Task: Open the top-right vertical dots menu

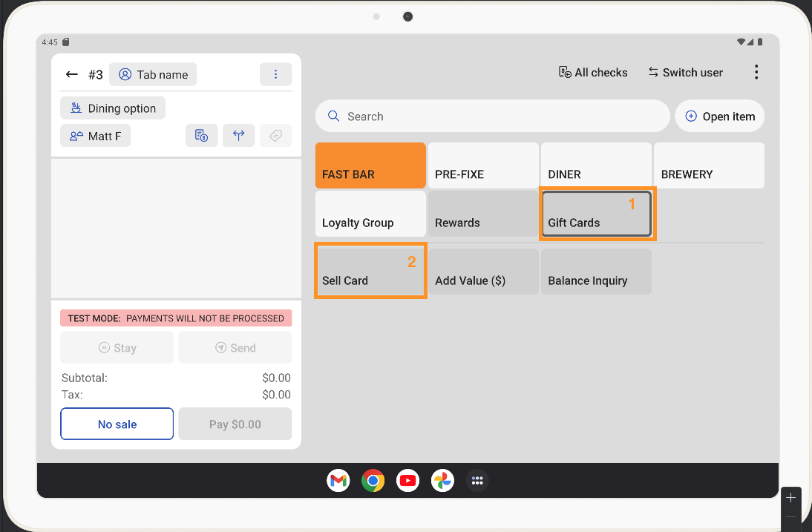Action: pos(756,72)
